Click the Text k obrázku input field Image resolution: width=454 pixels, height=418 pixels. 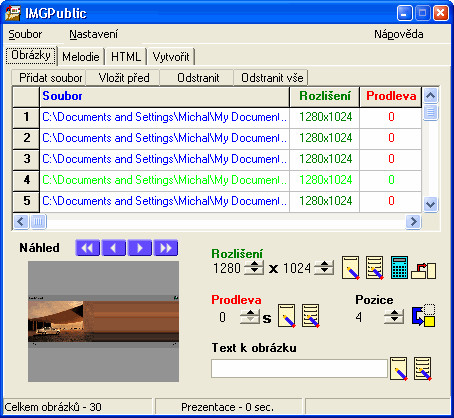pyautogui.click(x=299, y=368)
